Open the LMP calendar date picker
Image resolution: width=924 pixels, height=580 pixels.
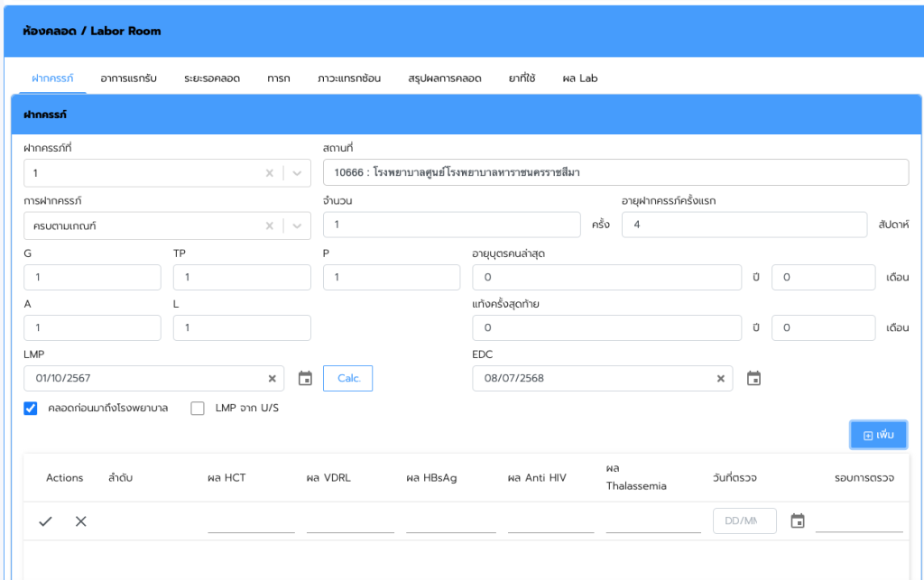click(x=305, y=379)
